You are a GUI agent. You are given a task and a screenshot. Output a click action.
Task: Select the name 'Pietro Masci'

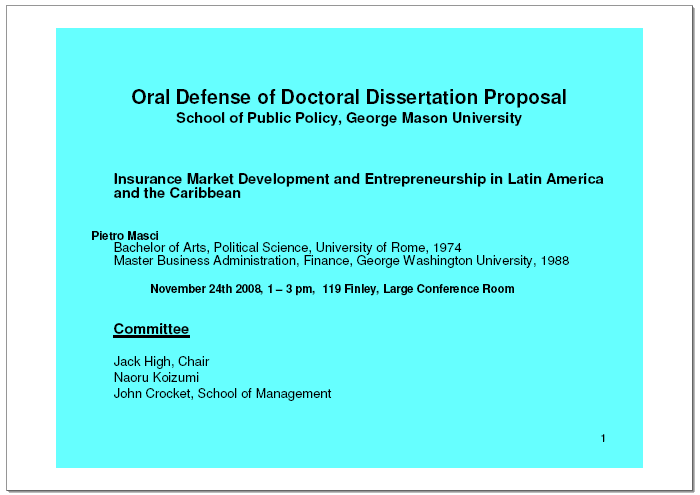[x=125, y=235]
